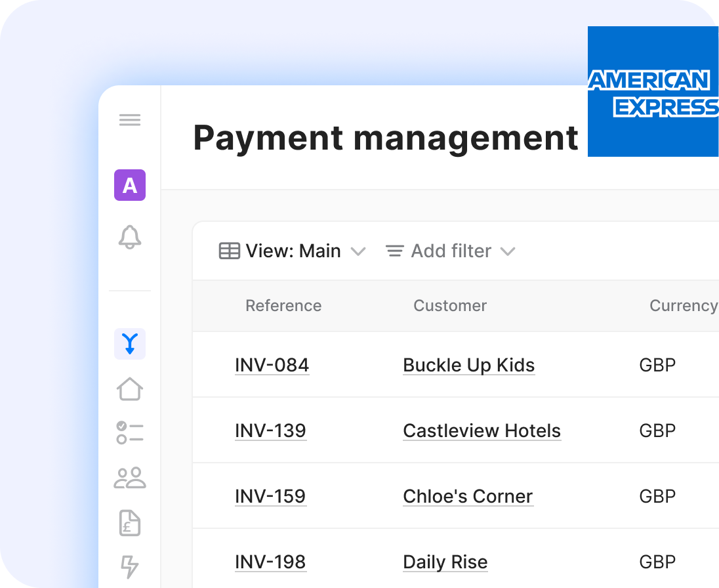The image size is (719, 588).
Task: Open notifications bell icon
Action: 130,237
